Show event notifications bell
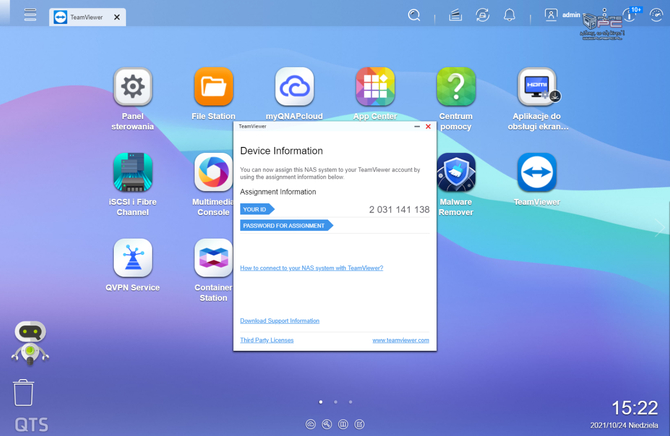670x436 pixels. click(509, 15)
